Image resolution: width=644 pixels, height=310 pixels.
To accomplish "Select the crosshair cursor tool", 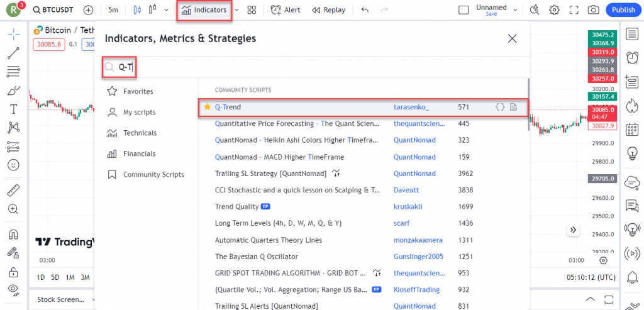I will tap(14, 35).
